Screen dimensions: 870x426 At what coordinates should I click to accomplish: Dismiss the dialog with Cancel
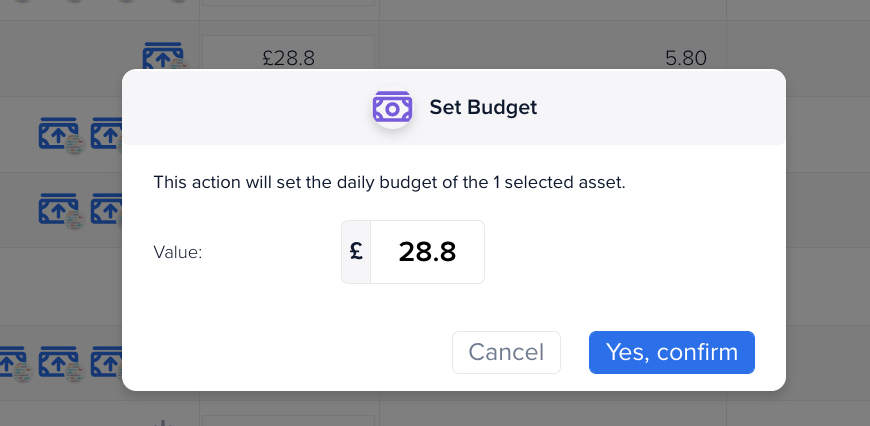506,352
